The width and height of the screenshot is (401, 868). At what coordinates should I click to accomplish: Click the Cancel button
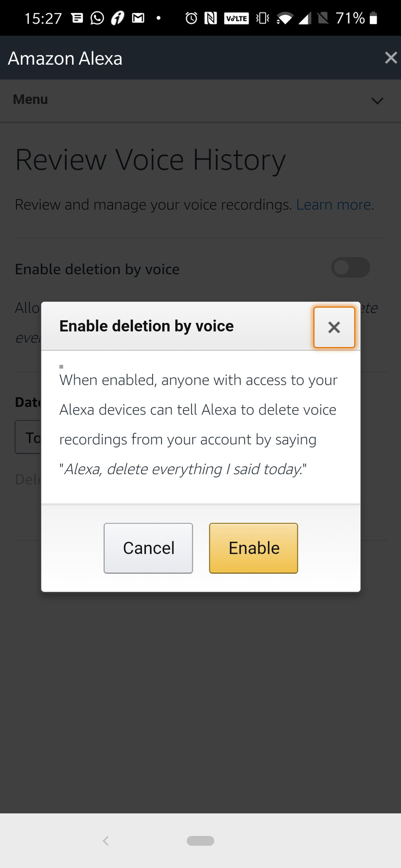(x=148, y=548)
